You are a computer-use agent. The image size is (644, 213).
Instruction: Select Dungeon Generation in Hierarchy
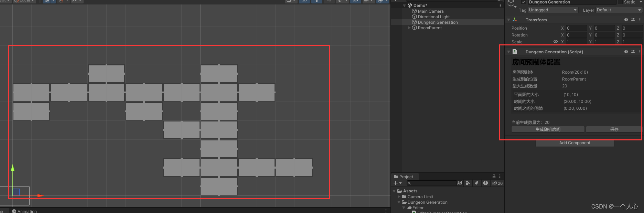pos(438,22)
